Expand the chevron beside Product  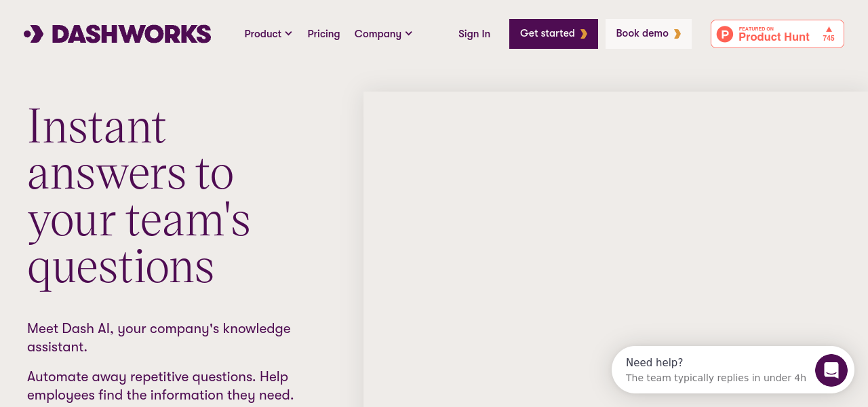point(289,34)
